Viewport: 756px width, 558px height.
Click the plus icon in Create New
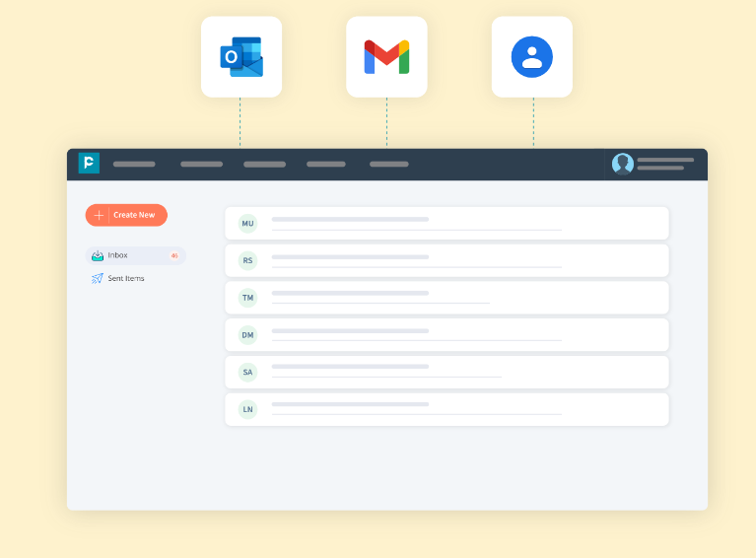(99, 215)
